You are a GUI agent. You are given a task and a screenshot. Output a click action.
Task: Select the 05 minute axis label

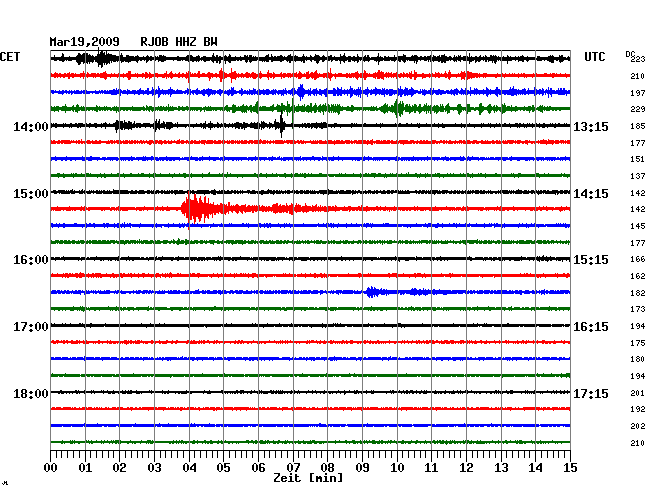tap(223, 468)
